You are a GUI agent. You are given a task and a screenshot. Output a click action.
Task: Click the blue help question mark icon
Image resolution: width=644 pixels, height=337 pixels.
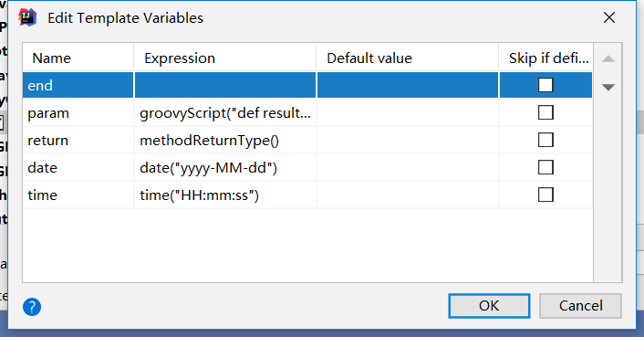(32, 307)
